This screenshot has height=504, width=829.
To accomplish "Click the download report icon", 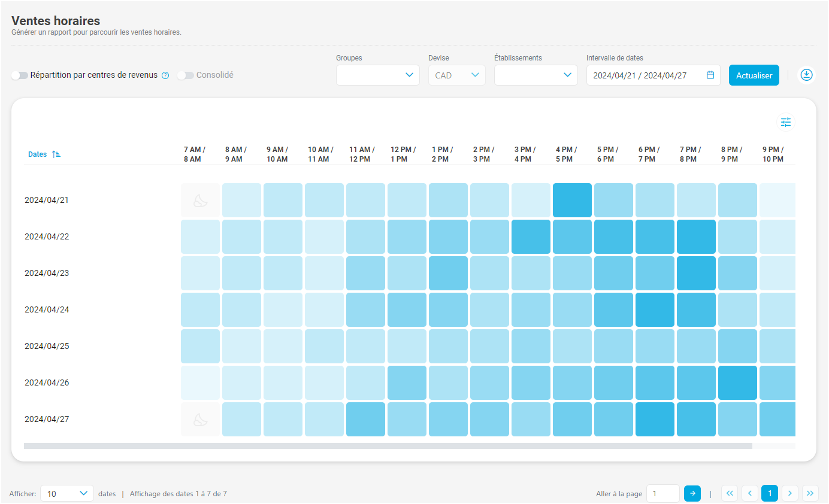I will pyautogui.click(x=807, y=75).
